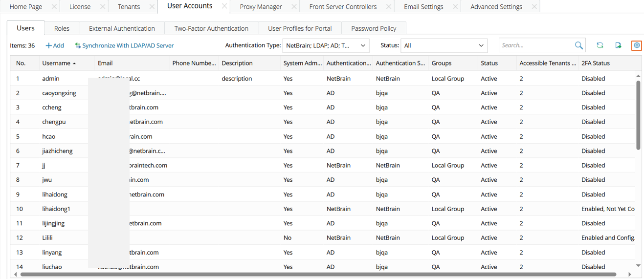
Task: Click the search magnifier icon
Action: coord(579,45)
